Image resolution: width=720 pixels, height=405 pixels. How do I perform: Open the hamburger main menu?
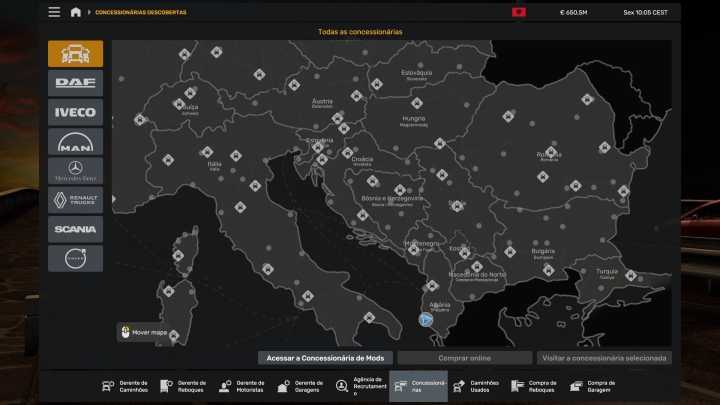54,12
